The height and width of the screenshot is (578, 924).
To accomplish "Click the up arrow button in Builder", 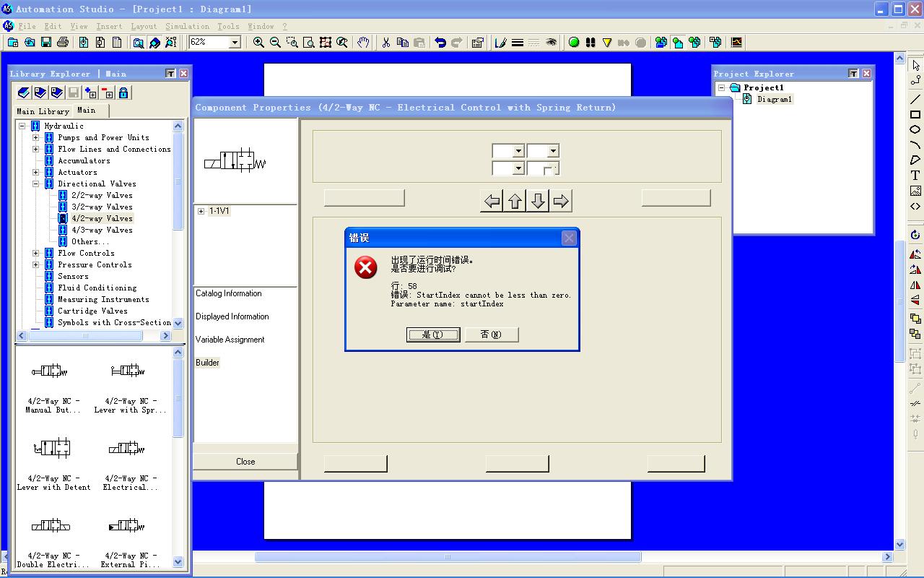I will (x=515, y=201).
